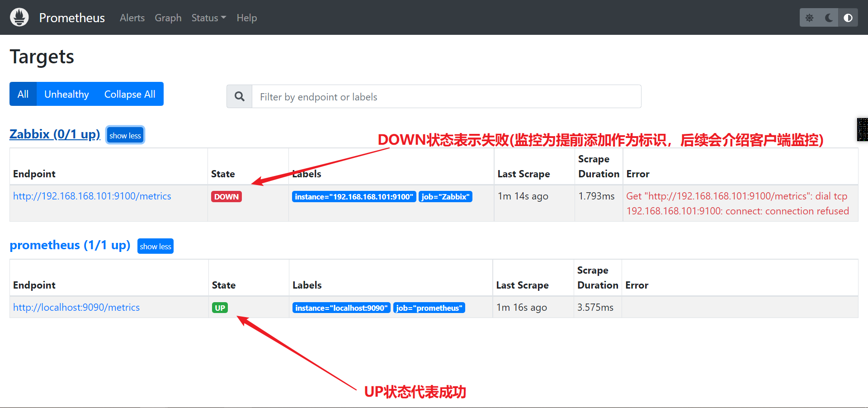This screenshot has height=408, width=868.
Task: Click the prometheus (1/1 up) heading
Action: tap(70, 245)
